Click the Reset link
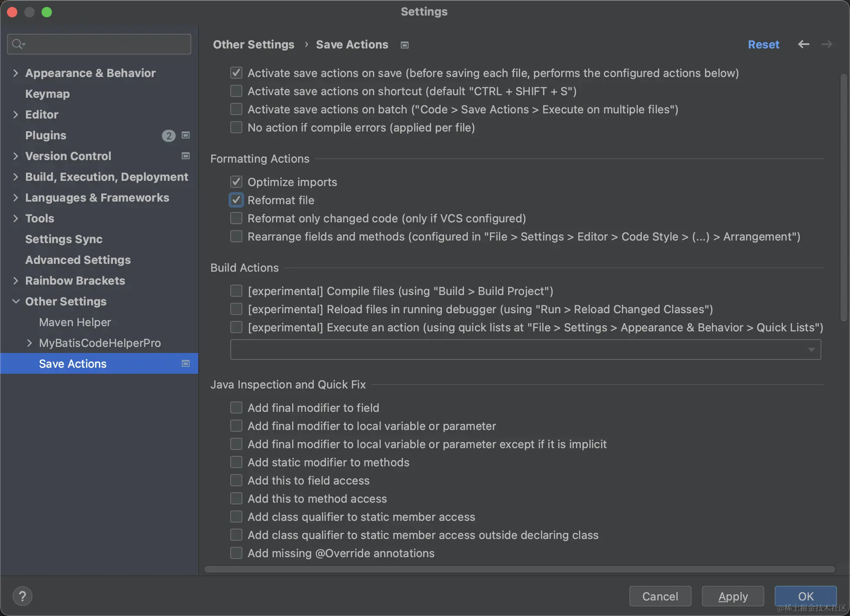Screen dimensions: 850x616 (x=763, y=45)
